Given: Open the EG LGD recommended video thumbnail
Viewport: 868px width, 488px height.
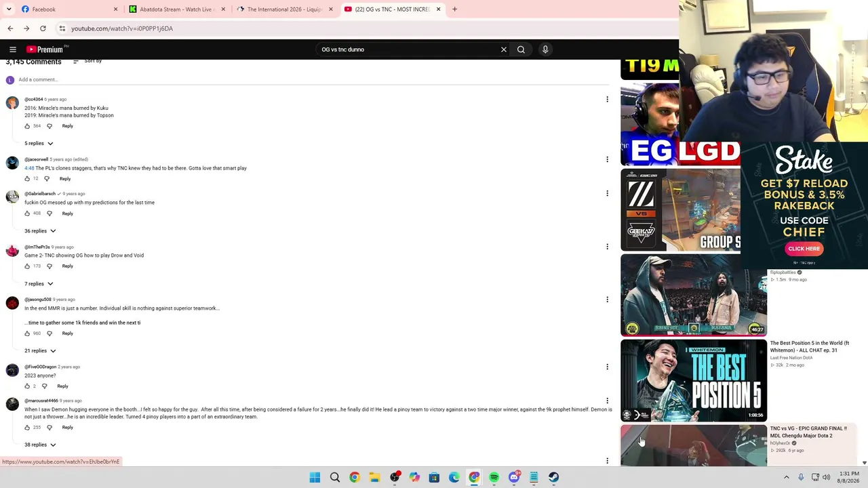Looking at the screenshot, I should coord(680,125).
